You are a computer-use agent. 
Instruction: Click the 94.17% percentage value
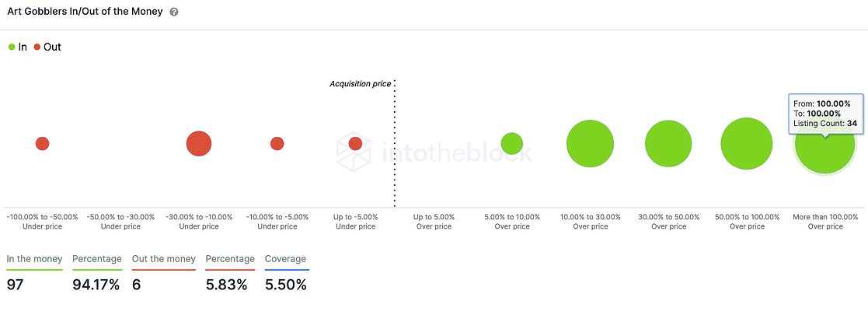pyautogui.click(x=96, y=285)
